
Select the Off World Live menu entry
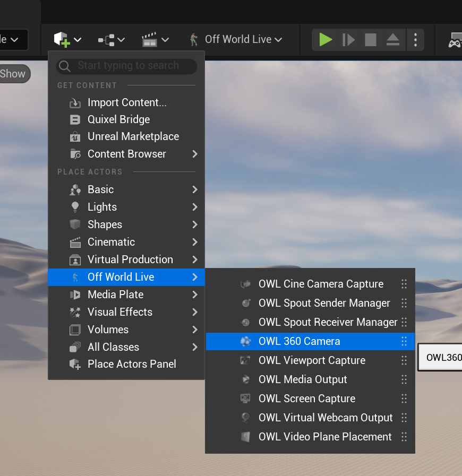point(126,277)
